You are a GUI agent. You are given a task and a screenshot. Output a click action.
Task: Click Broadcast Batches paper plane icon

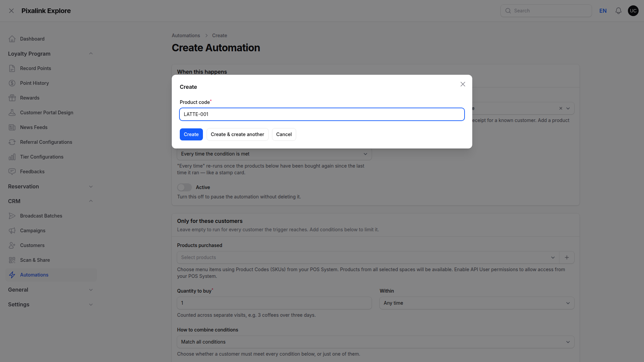tap(12, 216)
